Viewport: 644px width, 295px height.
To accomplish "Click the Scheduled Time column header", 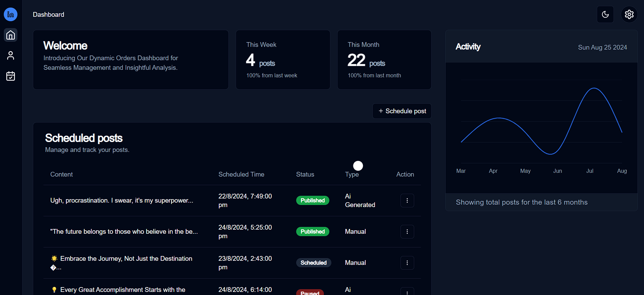I will [241, 175].
